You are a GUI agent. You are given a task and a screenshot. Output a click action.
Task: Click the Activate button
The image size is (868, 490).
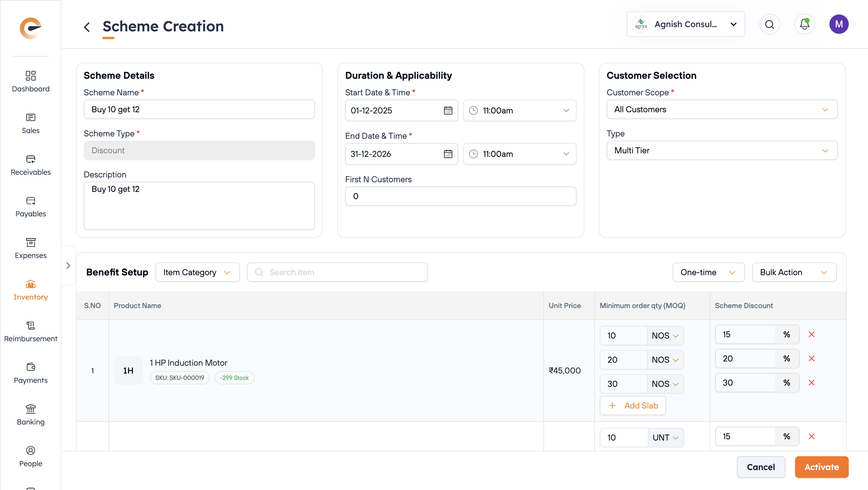821,467
